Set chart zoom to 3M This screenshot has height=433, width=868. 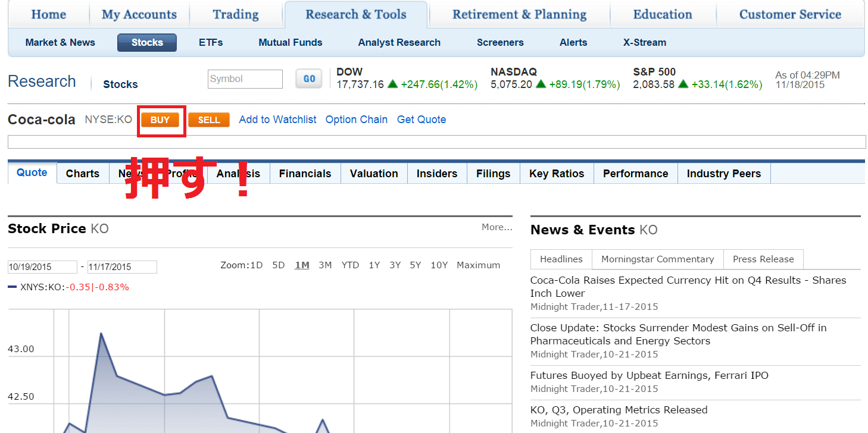coord(325,265)
